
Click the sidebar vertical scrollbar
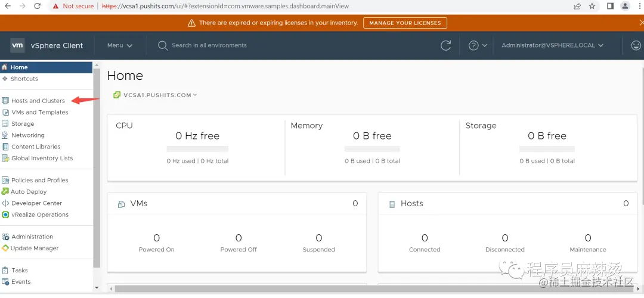pyautogui.click(x=97, y=167)
